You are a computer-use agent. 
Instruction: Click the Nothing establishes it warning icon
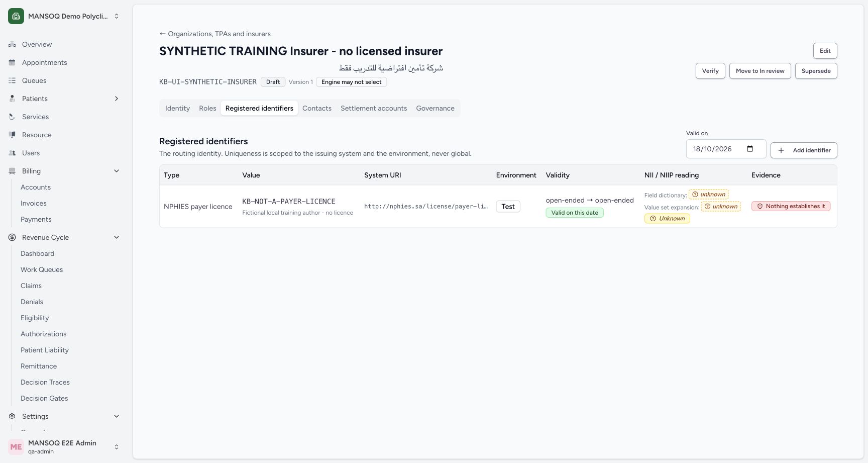[760, 206]
